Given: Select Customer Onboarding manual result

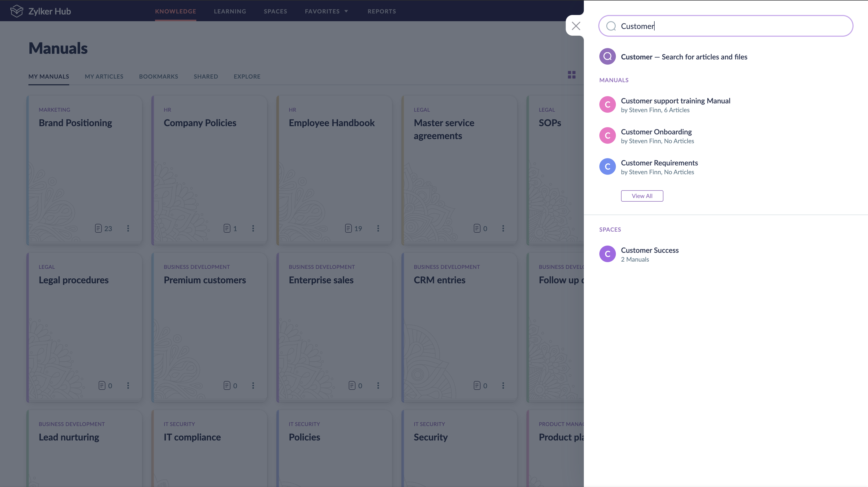Looking at the screenshot, I should click(x=656, y=132).
